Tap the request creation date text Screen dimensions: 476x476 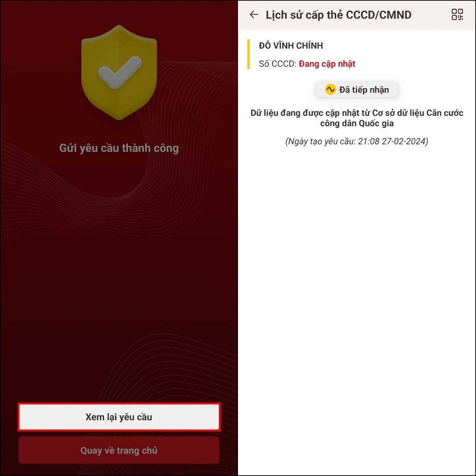click(x=356, y=142)
